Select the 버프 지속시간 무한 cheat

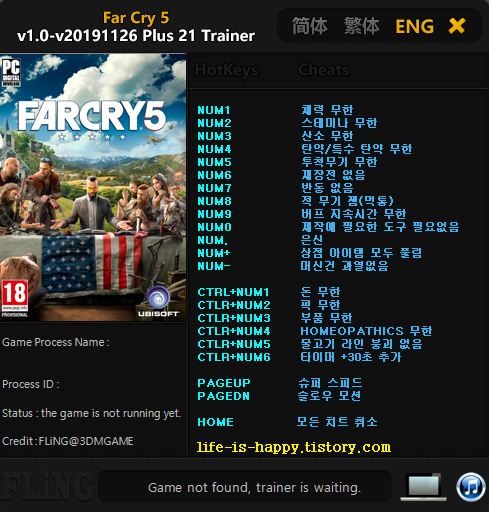coord(353,214)
